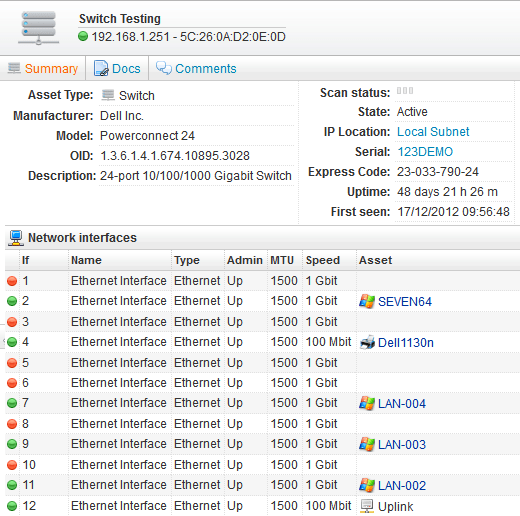Click the green status dot for interface 11
Viewport: 520px width, 516px height.
(12, 485)
